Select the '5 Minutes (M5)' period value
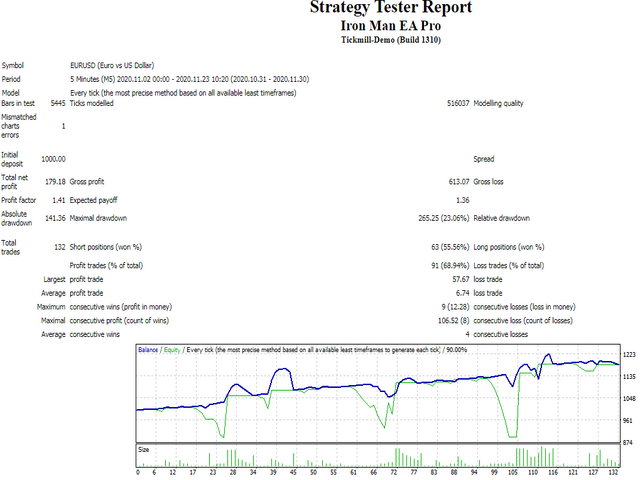 point(93,79)
